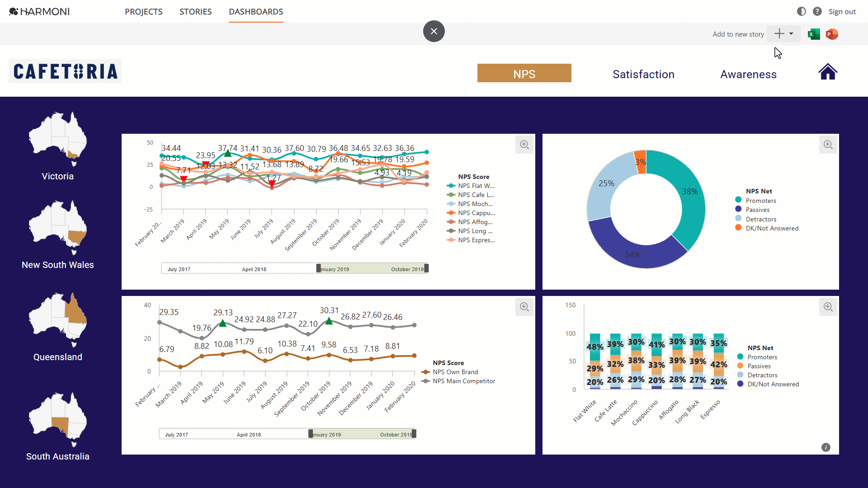
Task: Zoom the NPS Net donut chart
Action: [828, 145]
